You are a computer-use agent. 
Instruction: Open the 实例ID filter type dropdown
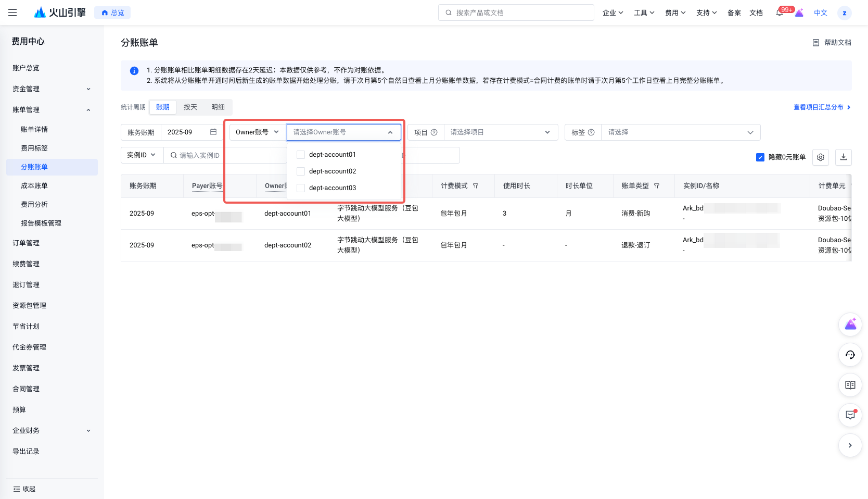pos(142,155)
